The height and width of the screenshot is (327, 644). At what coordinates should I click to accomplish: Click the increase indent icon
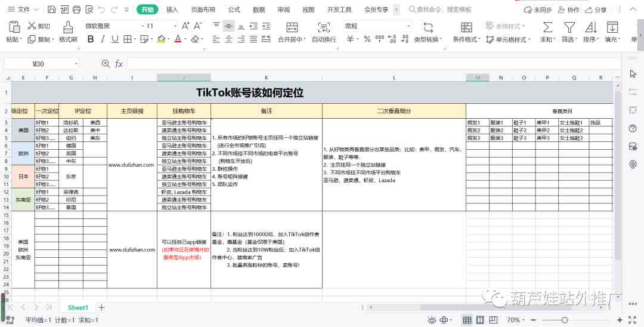pos(266,26)
